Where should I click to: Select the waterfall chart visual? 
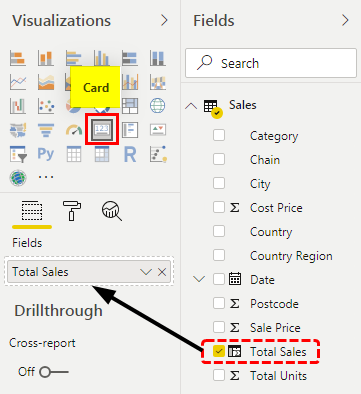[x=18, y=106]
